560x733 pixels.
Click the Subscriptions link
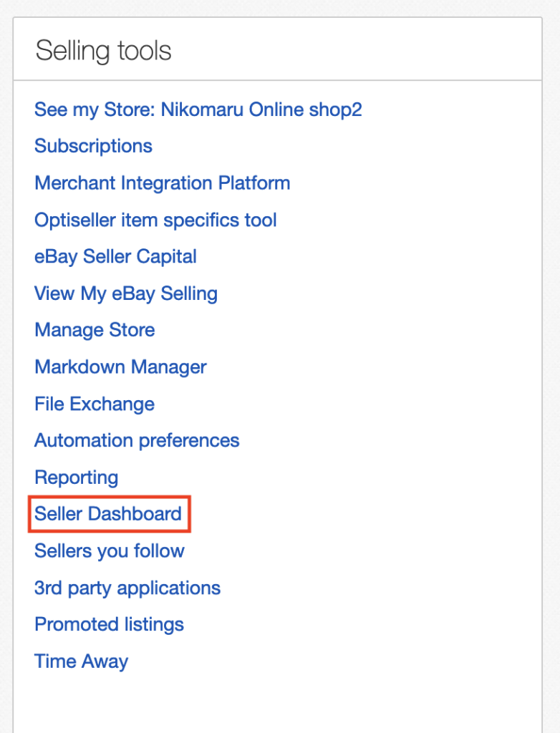click(93, 146)
